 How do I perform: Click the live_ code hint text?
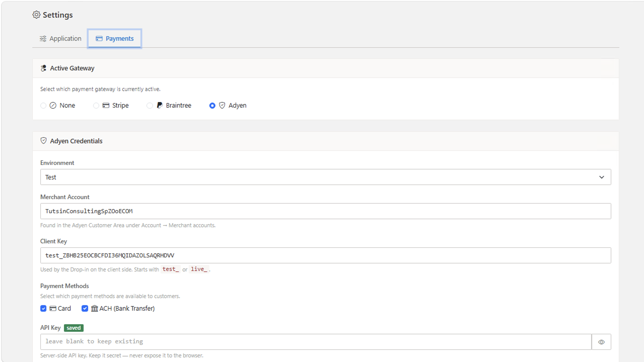199,269
